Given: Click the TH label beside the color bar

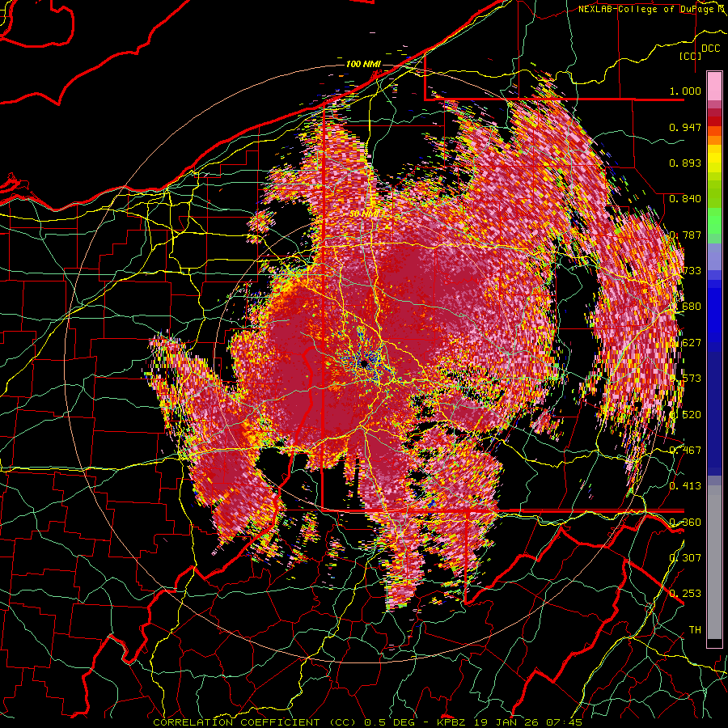Looking at the screenshot, I should click(x=695, y=629).
